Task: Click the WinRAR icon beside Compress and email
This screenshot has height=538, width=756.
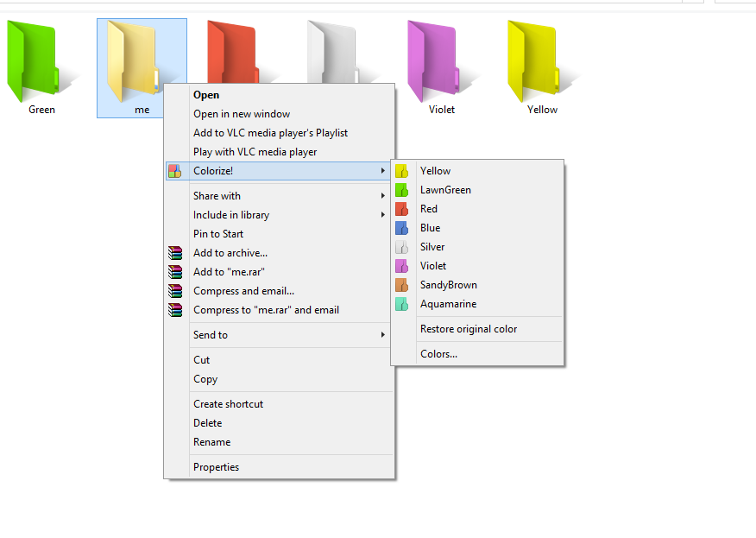Action: [175, 290]
